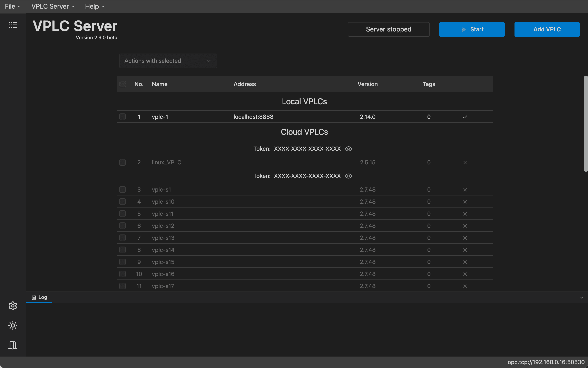Check the linux_VPLC row checkbox

[123, 162]
